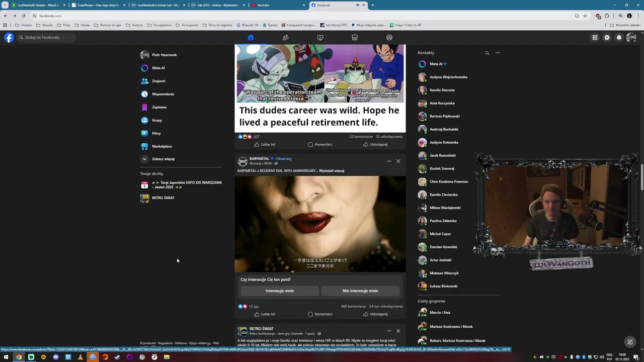Go to Facebook Home feed icon

(x=251, y=37)
